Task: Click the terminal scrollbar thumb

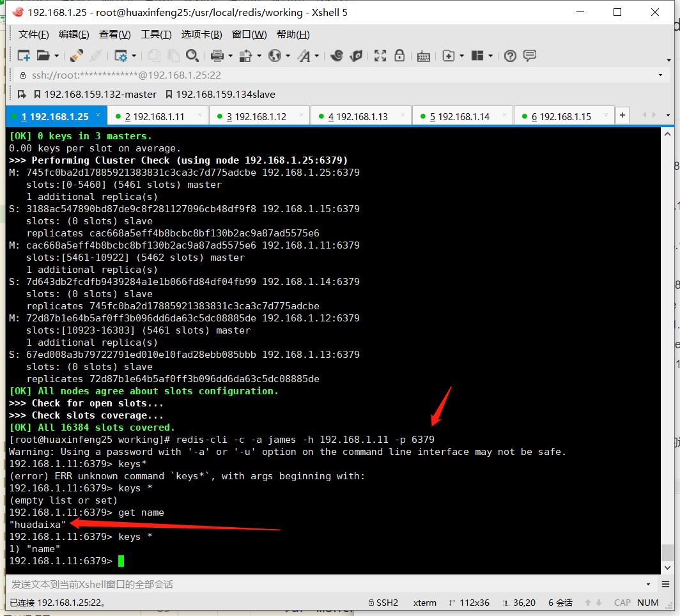Action: [667, 552]
